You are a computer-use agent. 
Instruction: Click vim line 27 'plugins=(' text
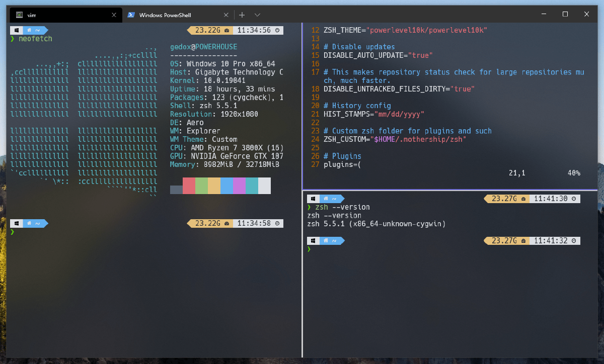tap(342, 164)
